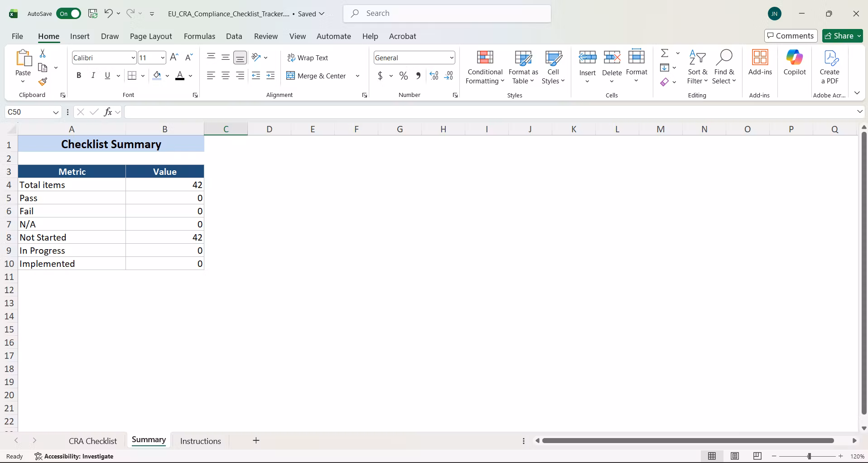The image size is (868, 463).
Task: Click the Create a PDF icon
Action: 829,68
